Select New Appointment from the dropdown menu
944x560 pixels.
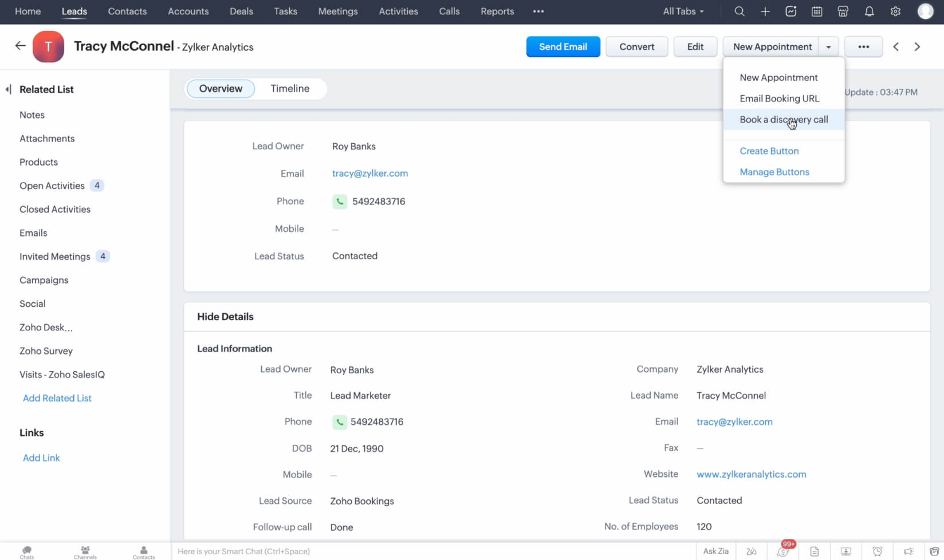point(778,77)
